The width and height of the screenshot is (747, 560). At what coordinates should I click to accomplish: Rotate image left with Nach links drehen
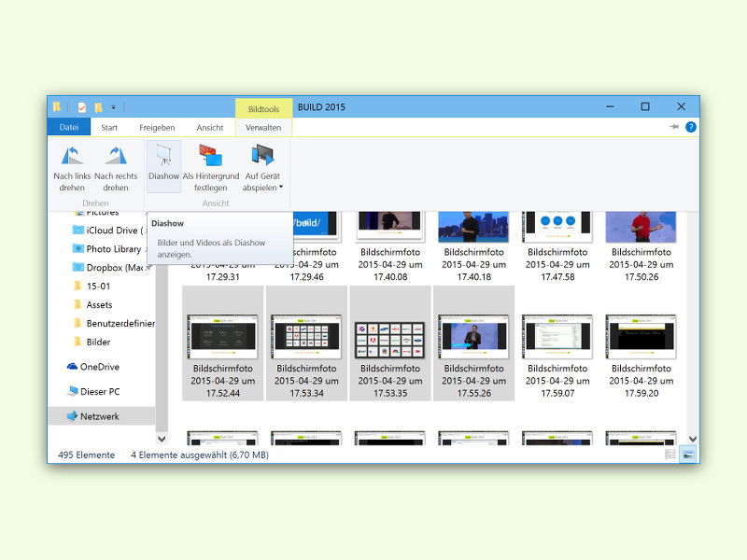[72, 169]
